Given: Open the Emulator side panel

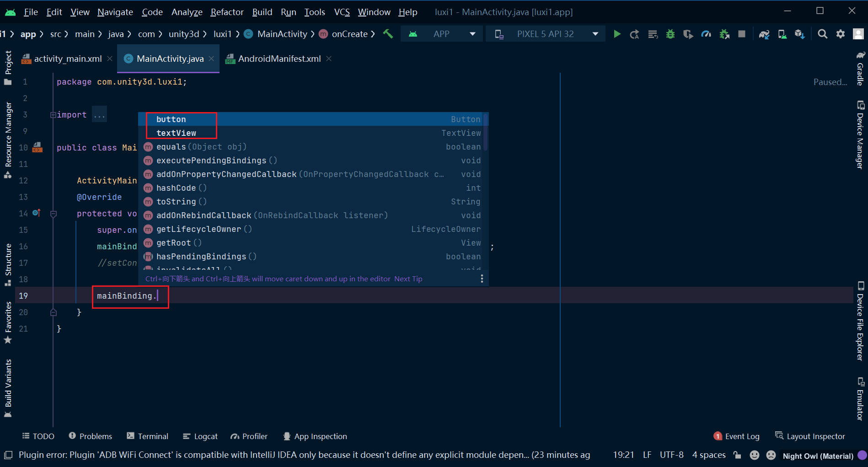Looking at the screenshot, I should point(860,398).
